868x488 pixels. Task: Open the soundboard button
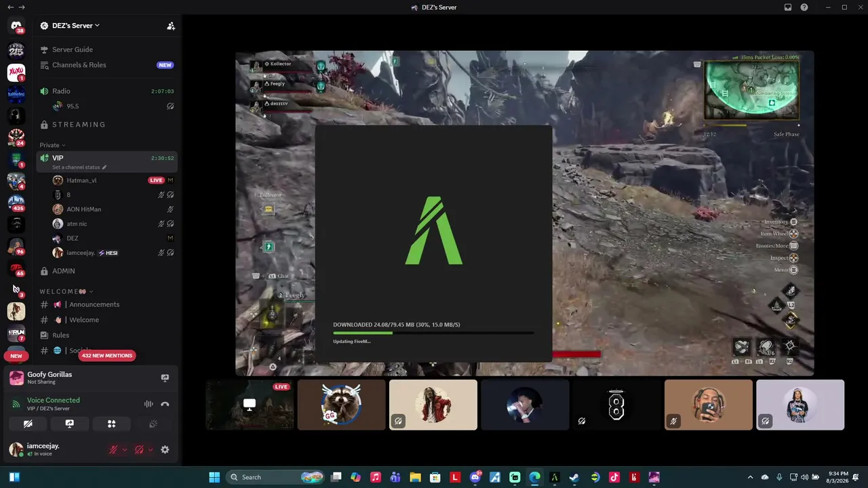(x=153, y=424)
